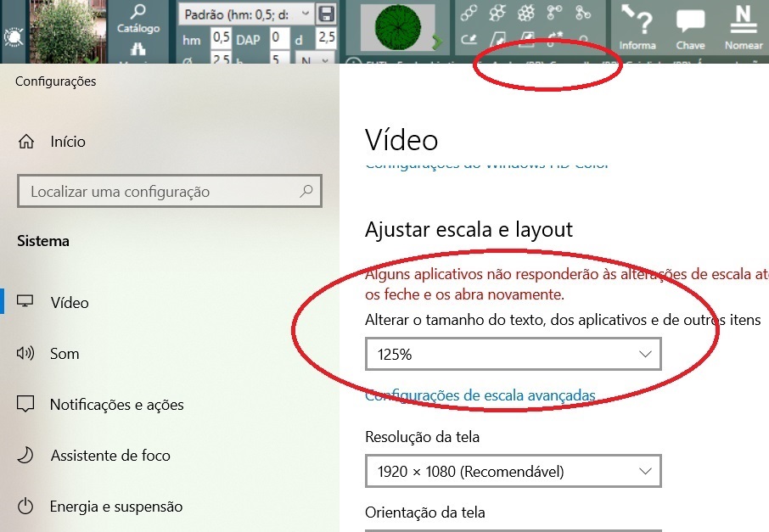Go to Início in Settings
This screenshot has width=769, height=532.
68,142
